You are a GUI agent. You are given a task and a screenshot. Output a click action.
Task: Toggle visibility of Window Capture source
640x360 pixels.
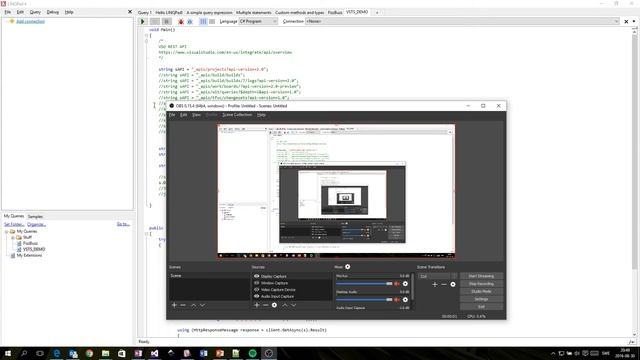click(257, 283)
